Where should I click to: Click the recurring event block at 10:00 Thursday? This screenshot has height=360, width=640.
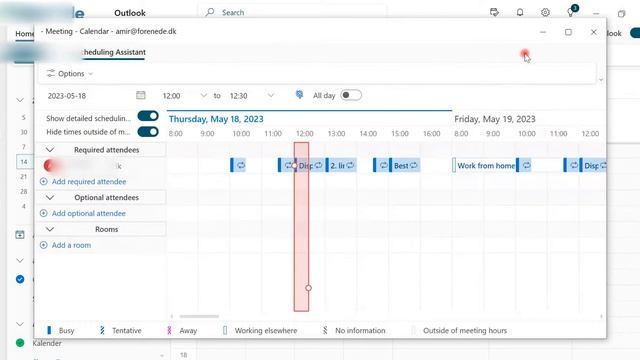pyautogui.click(x=238, y=165)
